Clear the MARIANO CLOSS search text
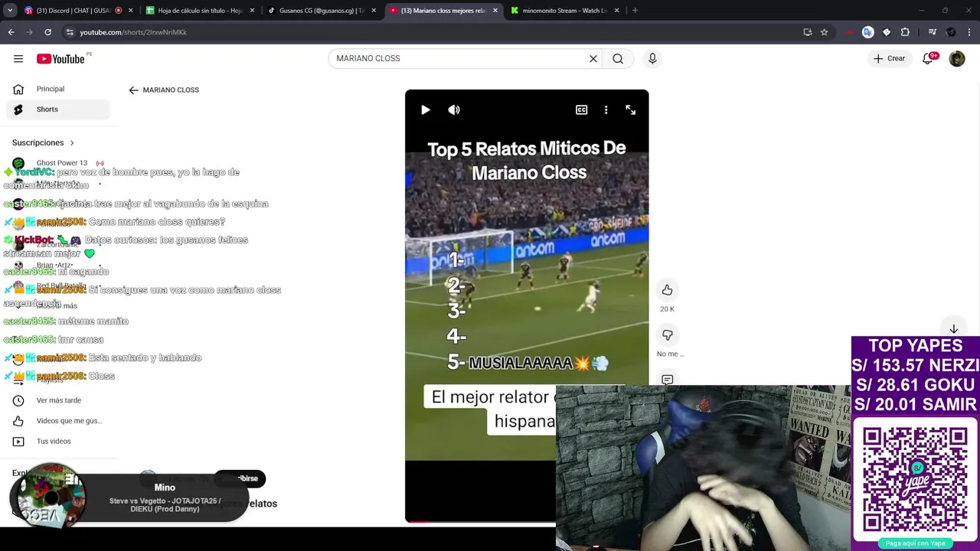 (x=593, y=59)
